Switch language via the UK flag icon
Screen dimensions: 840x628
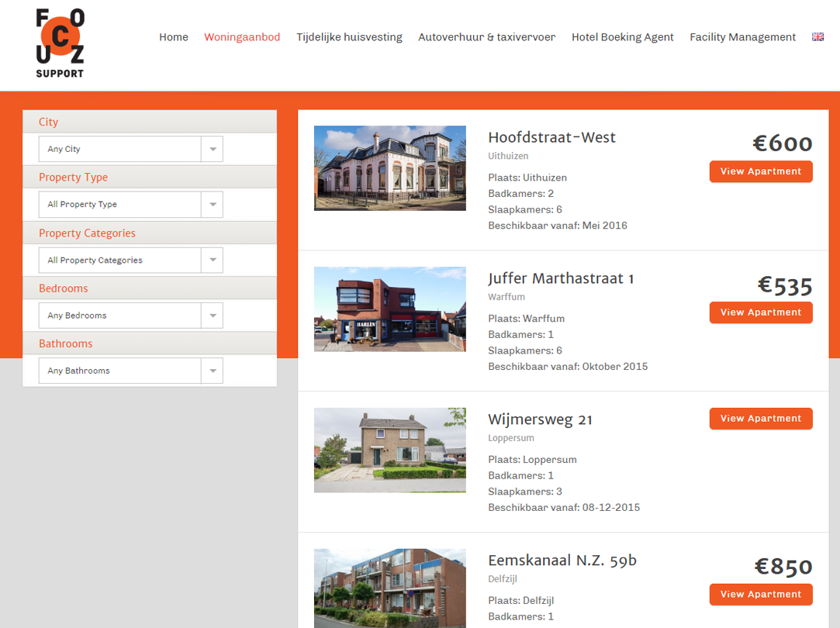click(x=818, y=37)
